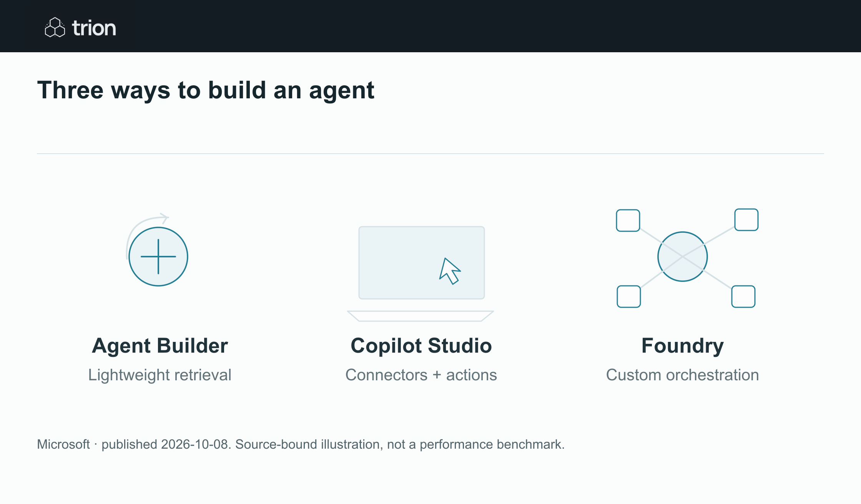Screen dimensions: 861x504
Task: Select the 'Agent Builder' title
Action: 160,346
